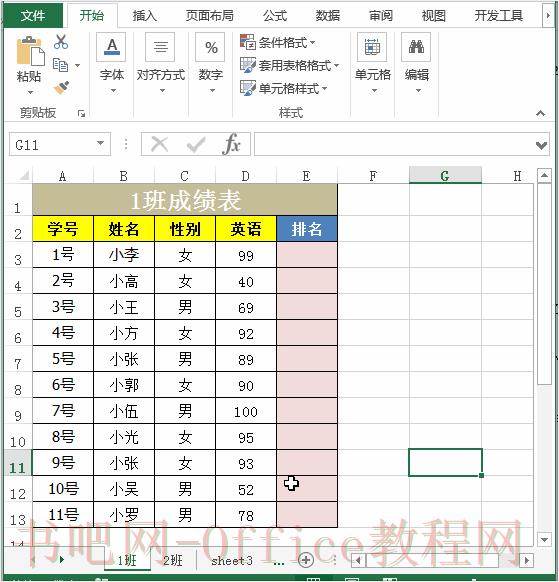Image resolution: width=559 pixels, height=582 pixels.
Task: Click the vertical scrollbar down arrow
Action: 544,540
